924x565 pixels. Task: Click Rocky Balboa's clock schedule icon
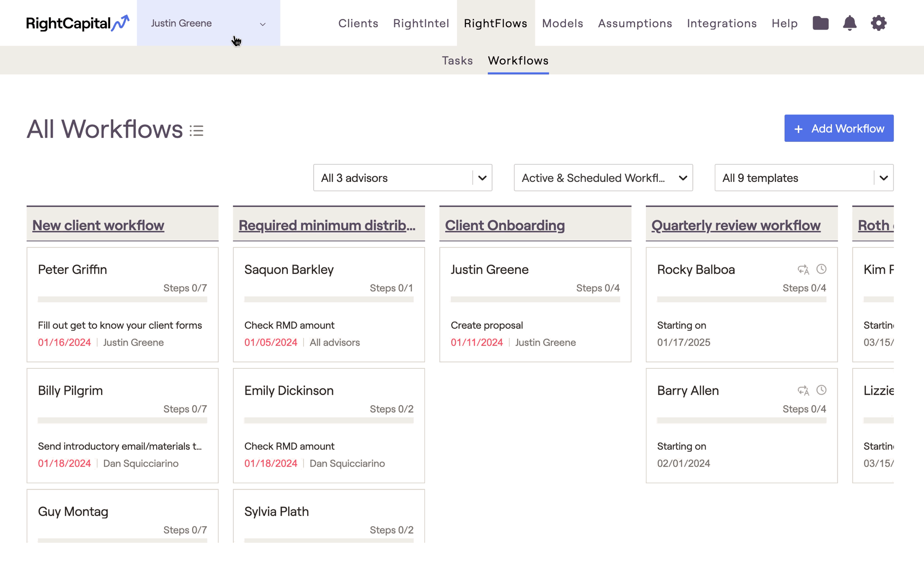pos(821,269)
